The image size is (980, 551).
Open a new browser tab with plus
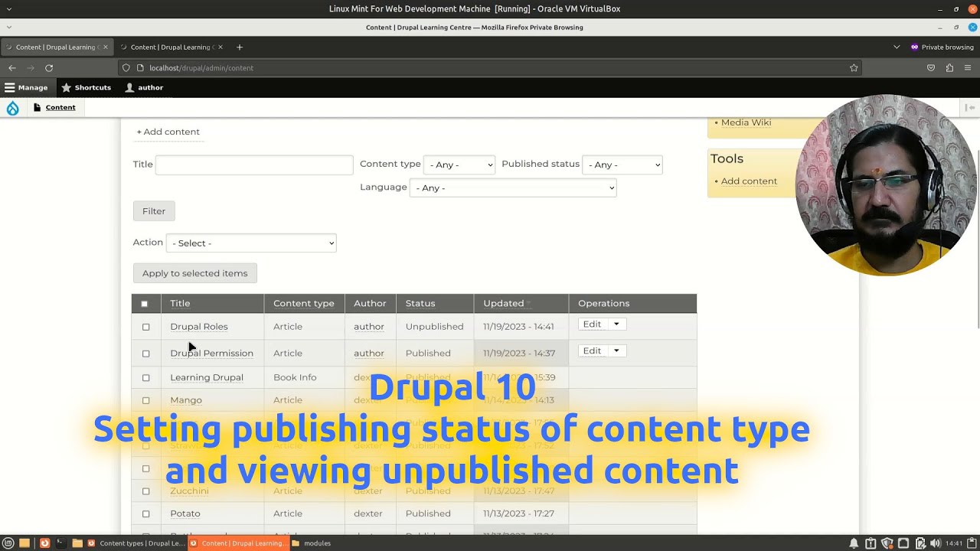click(x=240, y=47)
